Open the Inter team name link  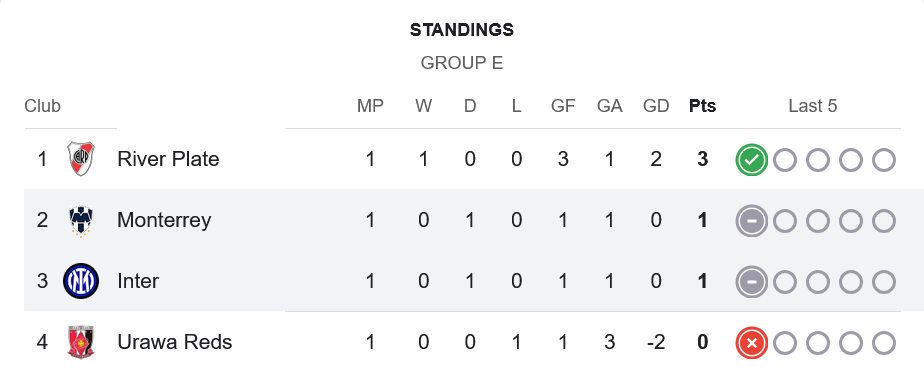tap(138, 281)
